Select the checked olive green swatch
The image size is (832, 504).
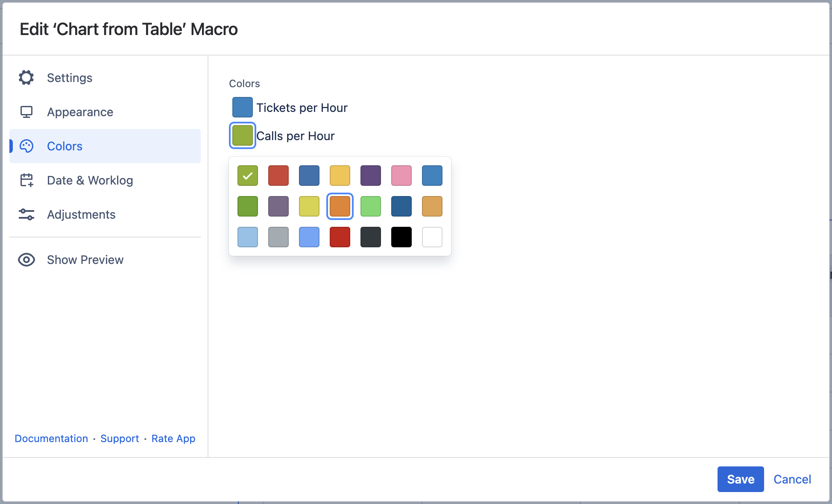pos(248,176)
